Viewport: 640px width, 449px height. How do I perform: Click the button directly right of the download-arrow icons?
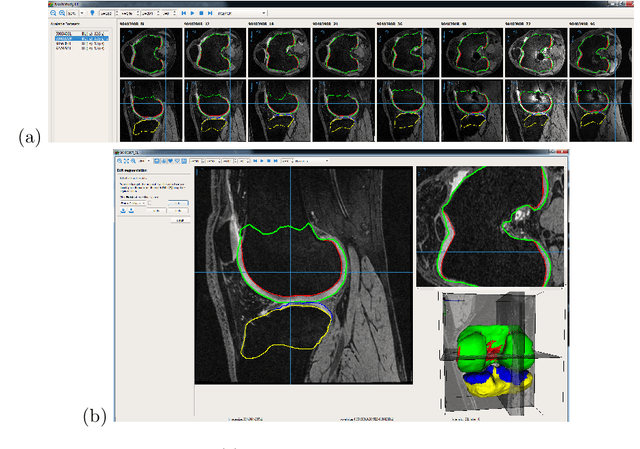(x=156, y=211)
